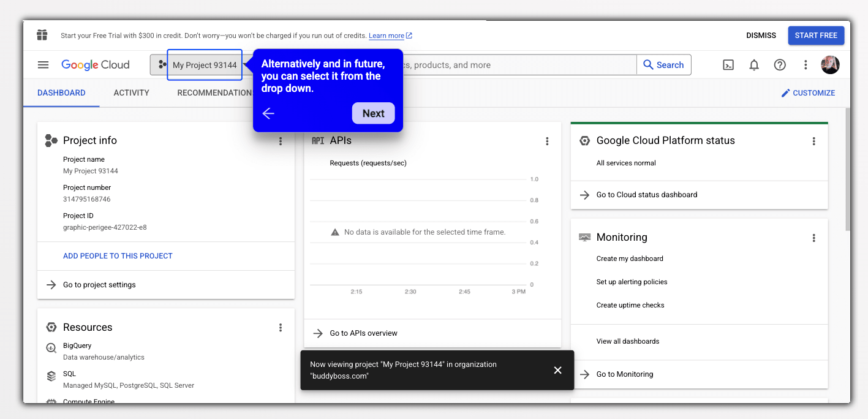
Task: Switch to the Recommendations tab
Action: (x=214, y=93)
